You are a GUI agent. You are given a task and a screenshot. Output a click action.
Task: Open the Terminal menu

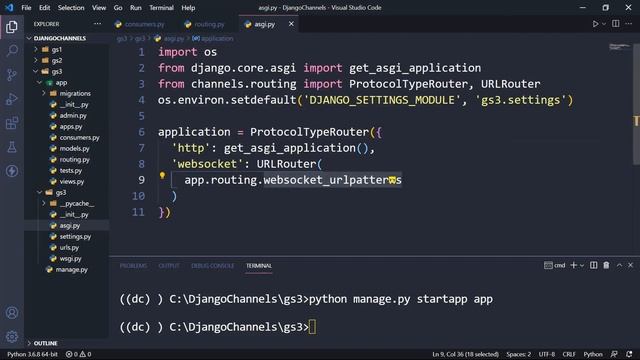(x=161, y=8)
